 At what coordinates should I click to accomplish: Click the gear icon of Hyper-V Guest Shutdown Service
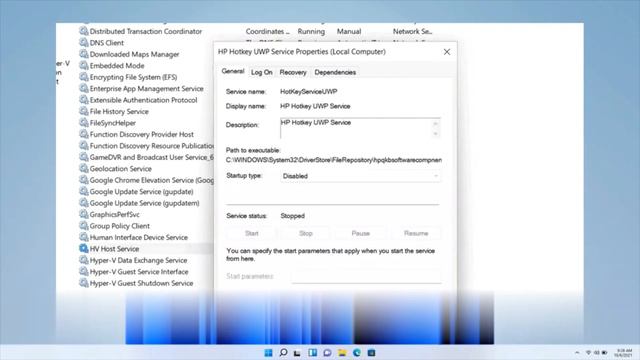pyautogui.click(x=84, y=283)
